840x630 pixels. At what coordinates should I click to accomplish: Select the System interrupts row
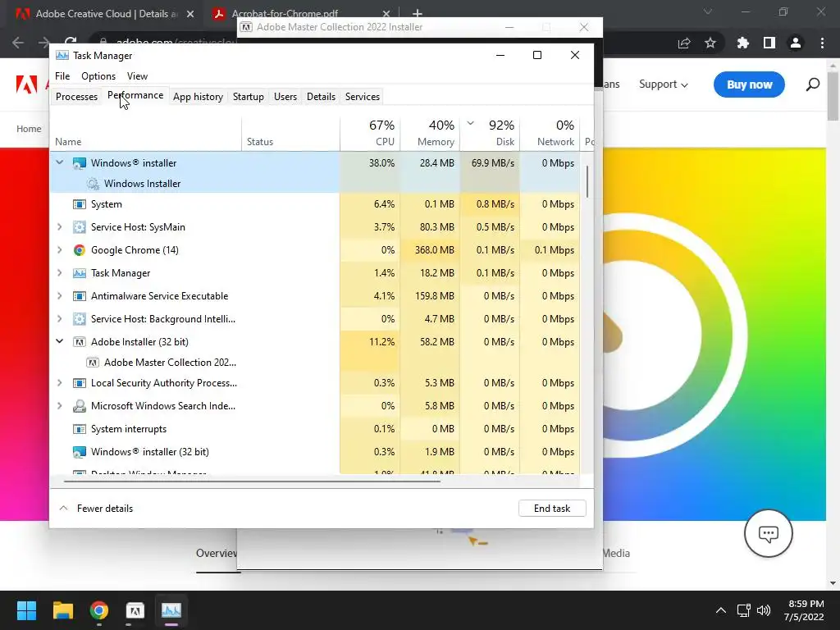click(x=314, y=428)
